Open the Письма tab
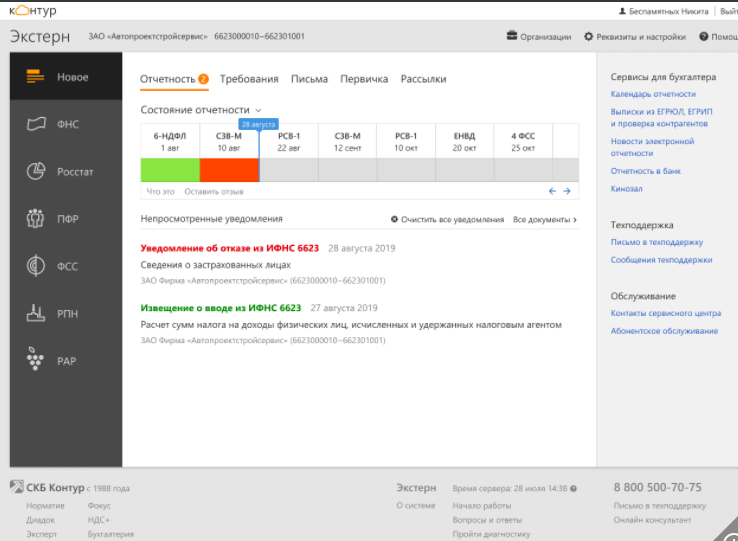 coord(309,79)
